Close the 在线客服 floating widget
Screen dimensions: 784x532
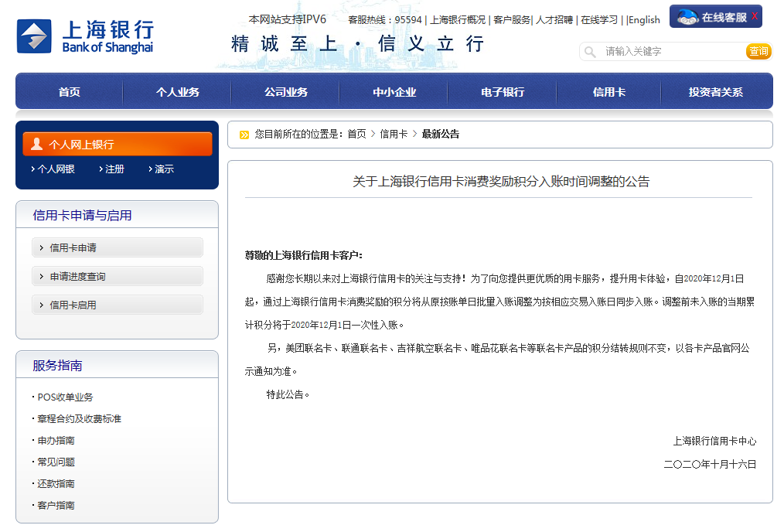click(x=755, y=16)
